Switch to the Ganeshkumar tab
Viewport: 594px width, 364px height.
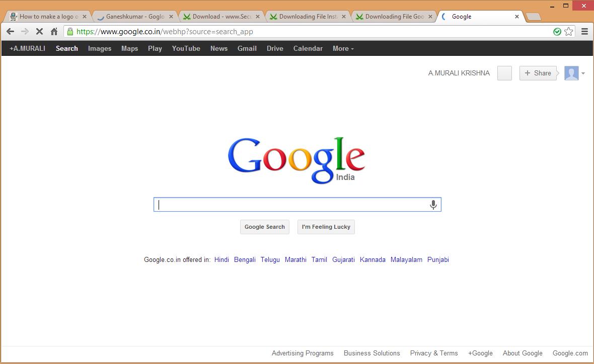click(x=134, y=17)
